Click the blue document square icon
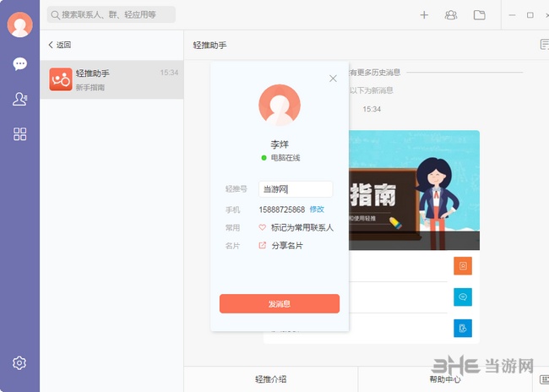Viewport: 549px width, 392px height. click(x=463, y=329)
